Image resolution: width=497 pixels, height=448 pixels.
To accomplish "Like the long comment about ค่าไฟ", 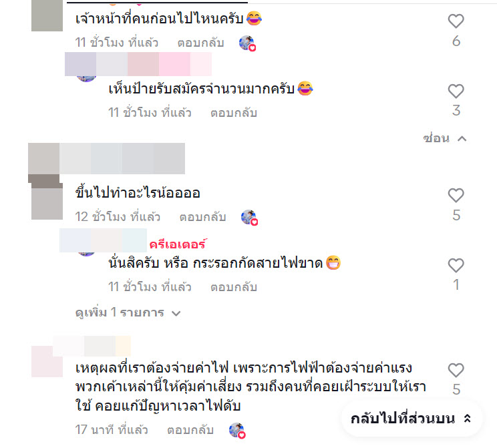I will coord(456,370).
